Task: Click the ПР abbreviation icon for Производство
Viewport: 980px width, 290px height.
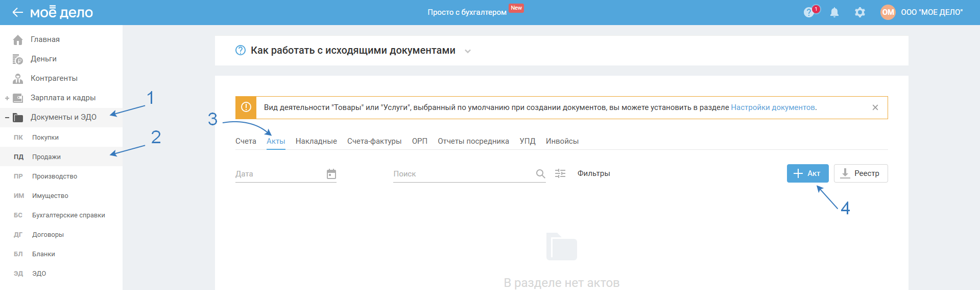Action: pyautogui.click(x=18, y=176)
